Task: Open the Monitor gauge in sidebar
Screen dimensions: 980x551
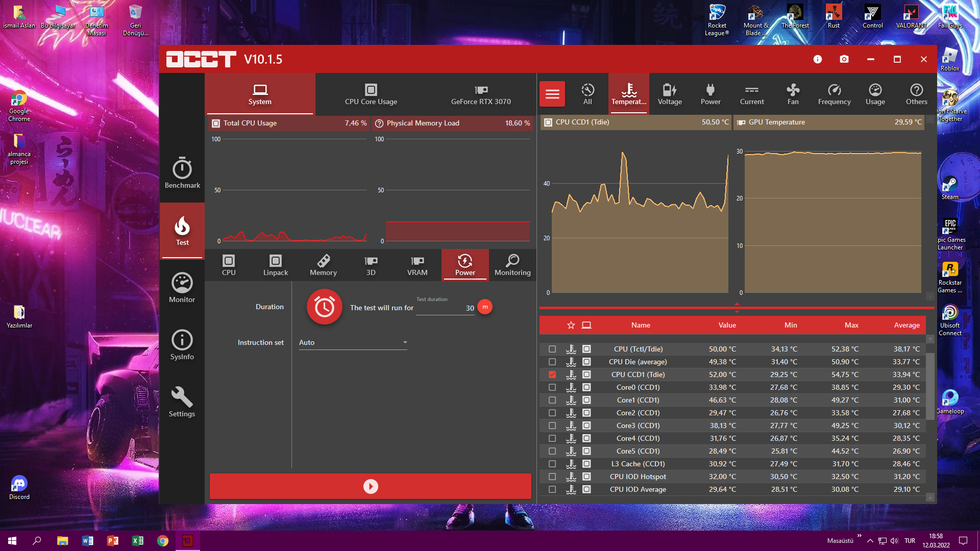Action: (182, 288)
